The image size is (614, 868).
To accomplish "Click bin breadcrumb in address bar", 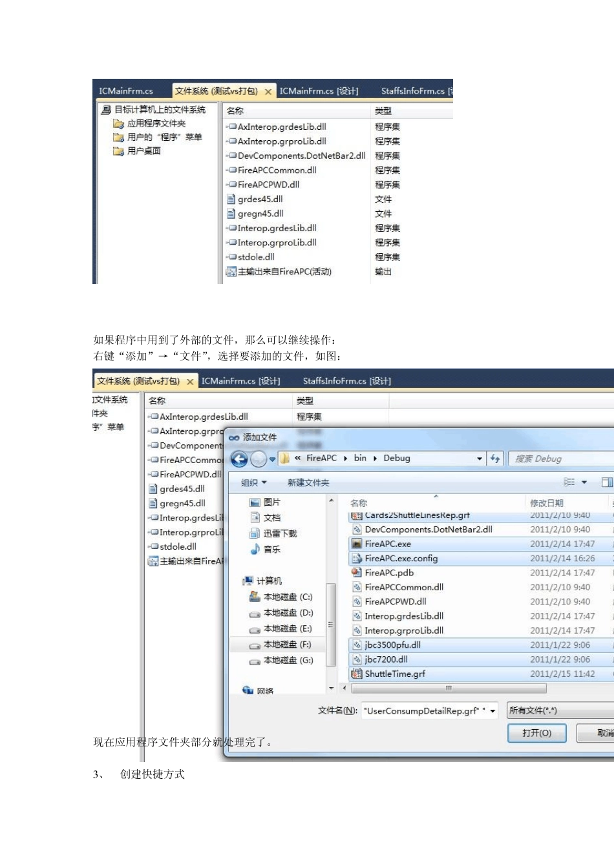I will (x=360, y=458).
